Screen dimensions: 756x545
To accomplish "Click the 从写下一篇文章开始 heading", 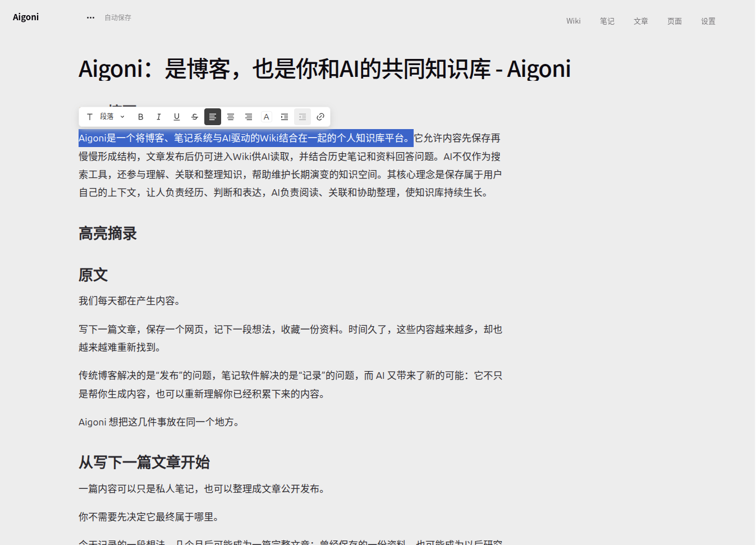I will pyautogui.click(x=144, y=462).
